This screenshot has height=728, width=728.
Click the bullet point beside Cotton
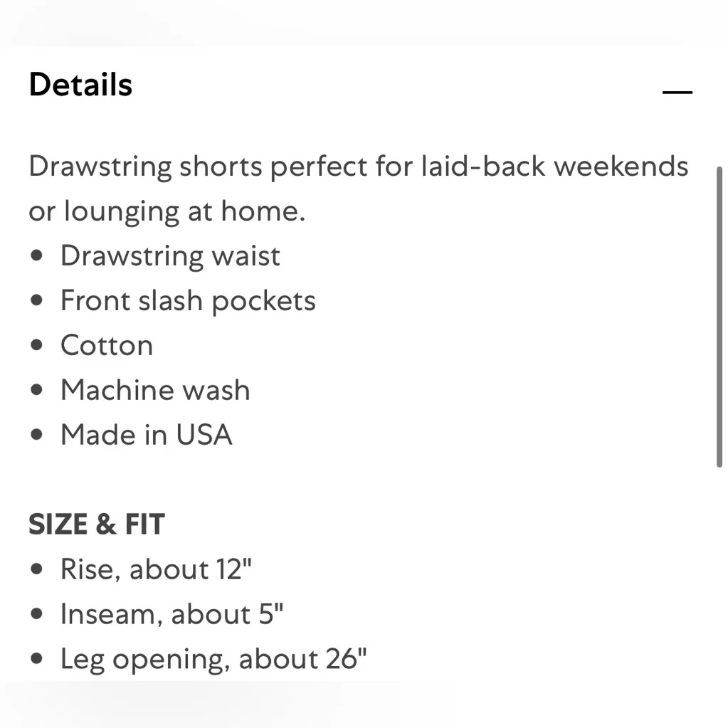36,345
